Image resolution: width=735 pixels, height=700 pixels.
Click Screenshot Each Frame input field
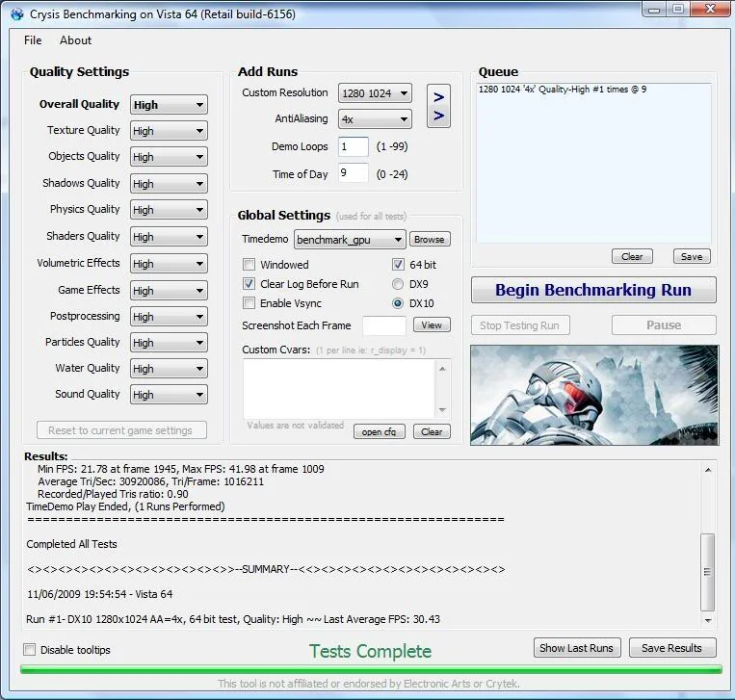pos(384,325)
